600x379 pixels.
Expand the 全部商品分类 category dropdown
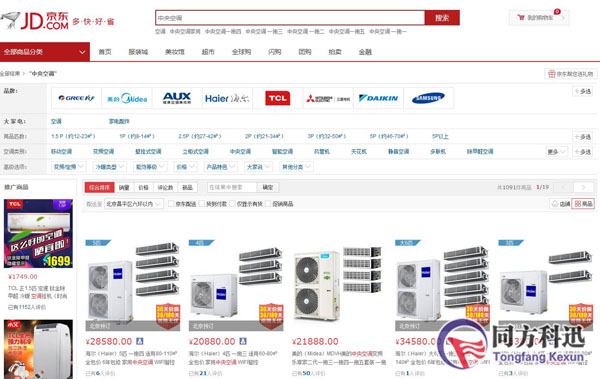(45, 52)
